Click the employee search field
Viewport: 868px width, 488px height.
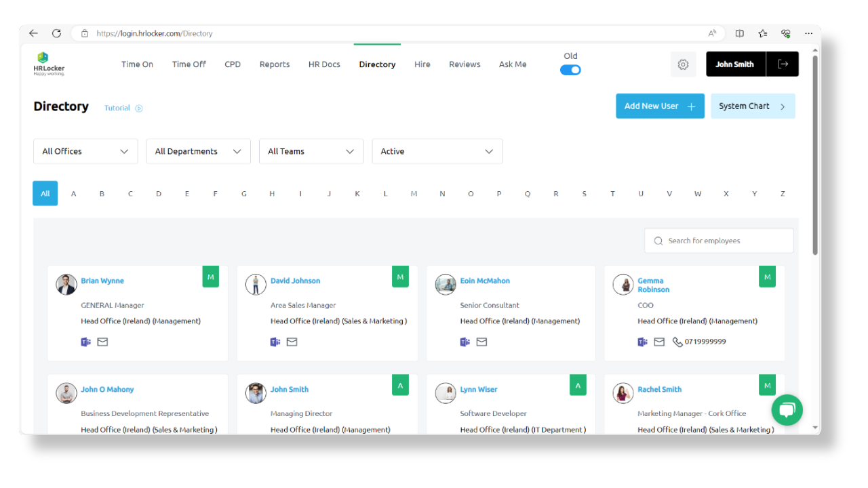pyautogui.click(x=718, y=241)
